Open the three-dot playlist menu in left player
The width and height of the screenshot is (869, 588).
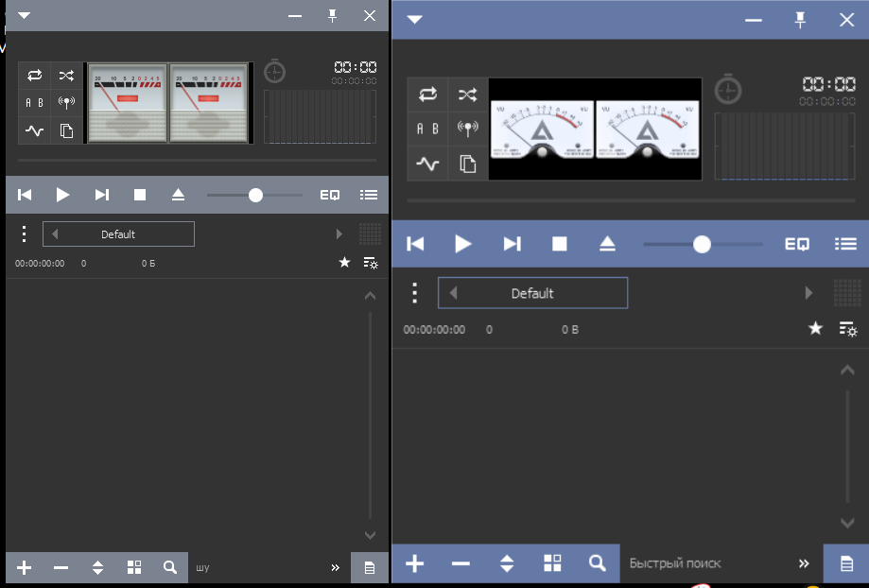pyautogui.click(x=25, y=234)
